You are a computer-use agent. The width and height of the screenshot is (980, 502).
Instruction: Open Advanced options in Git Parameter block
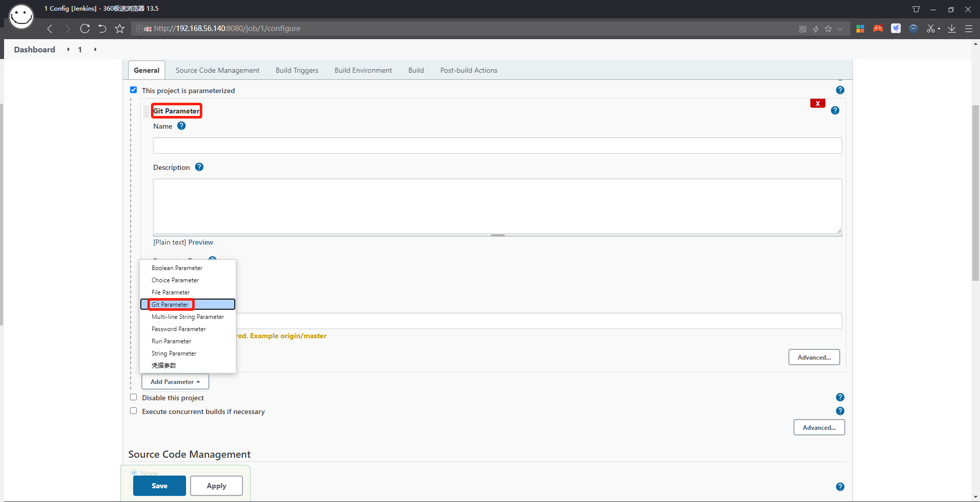click(814, 357)
